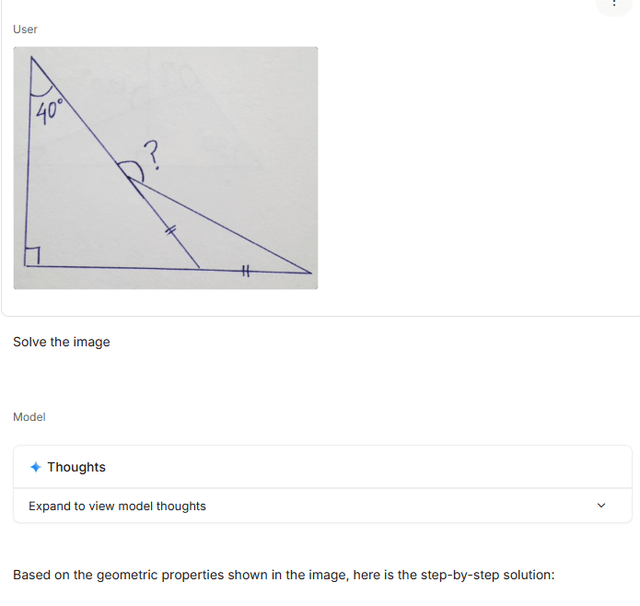Select the "User" role label
The width and height of the screenshot is (640, 606).
click(25, 29)
